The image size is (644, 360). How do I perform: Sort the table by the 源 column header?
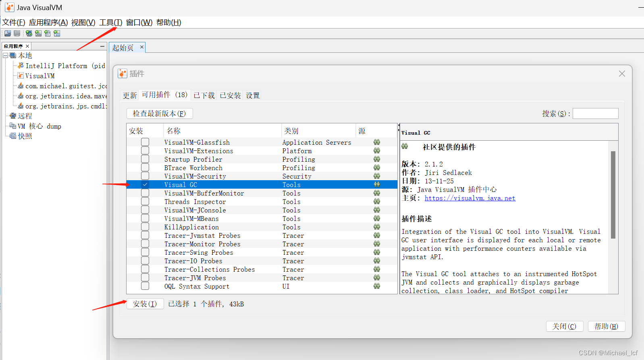[x=376, y=131]
